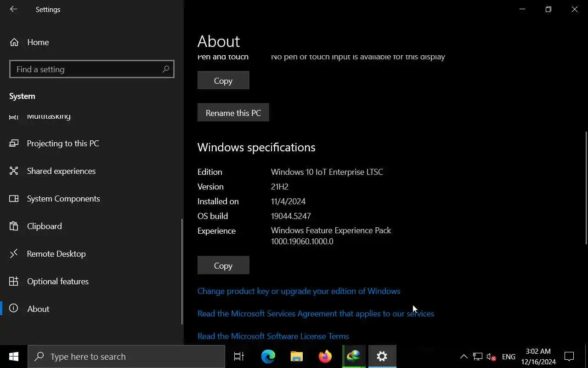This screenshot has height=368, width=588.
Task: Select the install date 11/4/2024
Action: (x=288, y=201)
